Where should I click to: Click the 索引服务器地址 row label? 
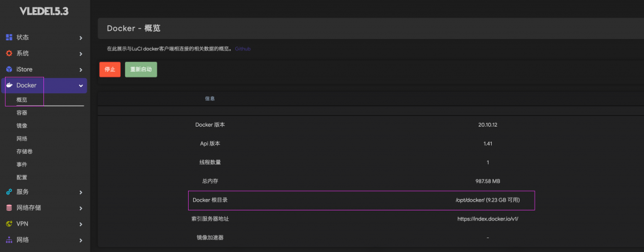pos(210,219)
